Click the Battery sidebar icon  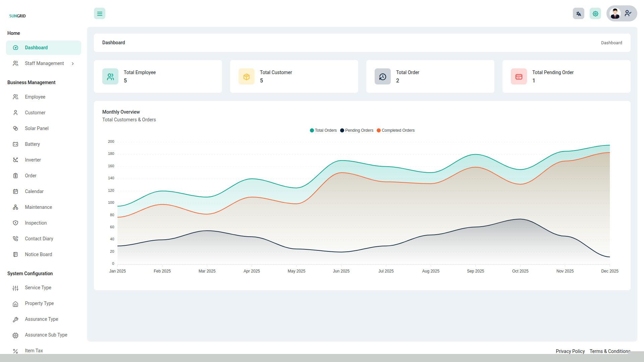[x=15, y=144]
